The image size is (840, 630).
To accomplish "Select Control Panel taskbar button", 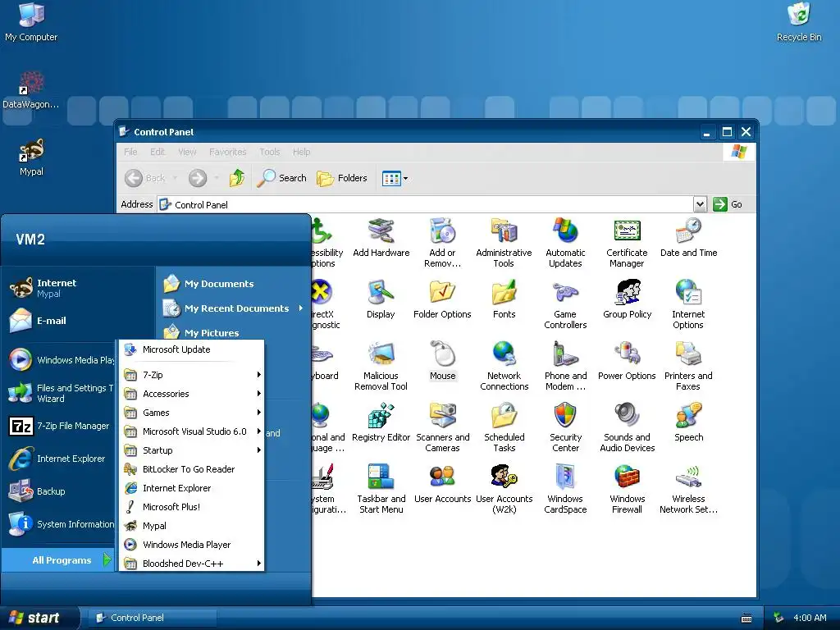I will pos(152,618).
